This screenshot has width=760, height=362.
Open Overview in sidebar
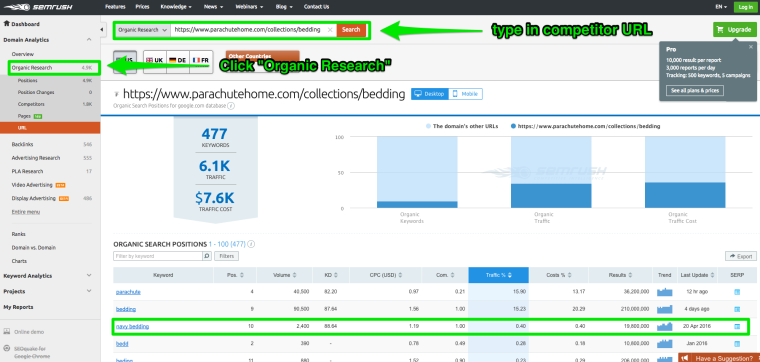(23, 54)
